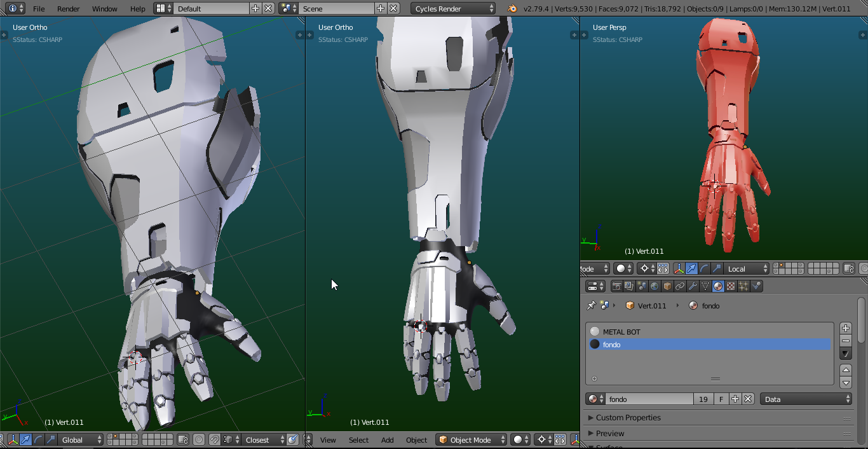Image resolution: width=868 pixels, height=449 pixels.
Task: Open the Physics properties tab icon
Action: [756, 286]
